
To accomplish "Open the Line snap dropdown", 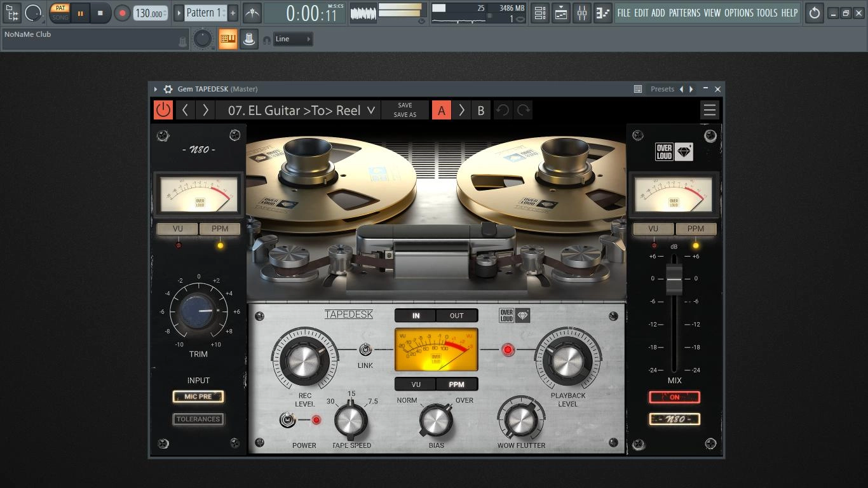I will pos(292,39).
